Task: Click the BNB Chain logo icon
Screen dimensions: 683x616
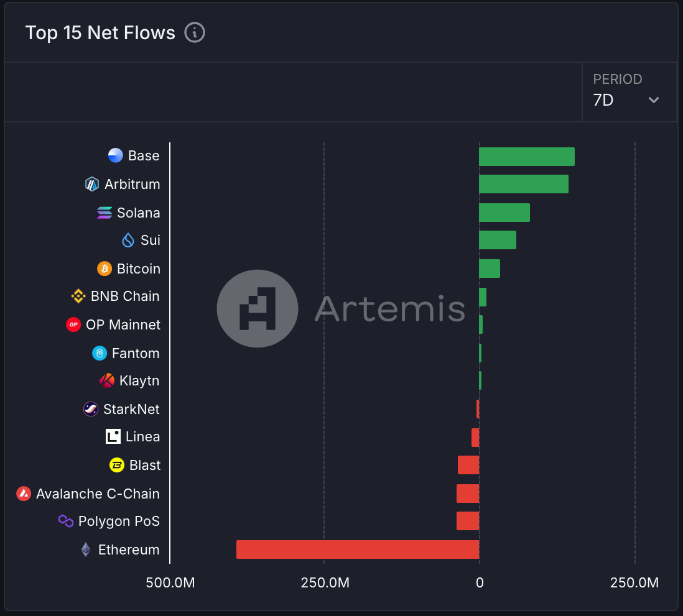Action: pos(78,296)
